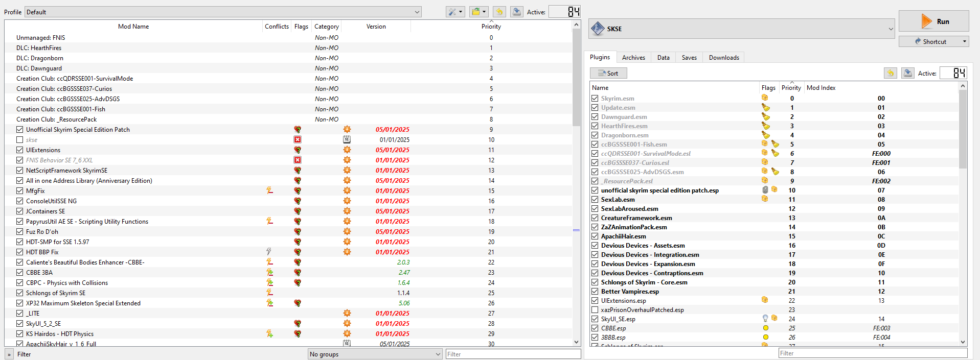Sort mods by the Version column header
980x360 pixels.
click(x=376, y=27)
